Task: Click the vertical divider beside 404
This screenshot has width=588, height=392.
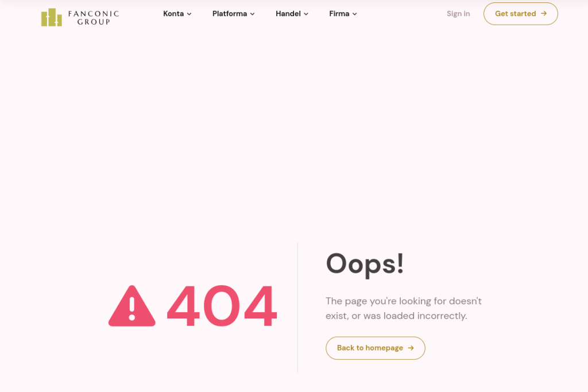Action: click(298, 307)
